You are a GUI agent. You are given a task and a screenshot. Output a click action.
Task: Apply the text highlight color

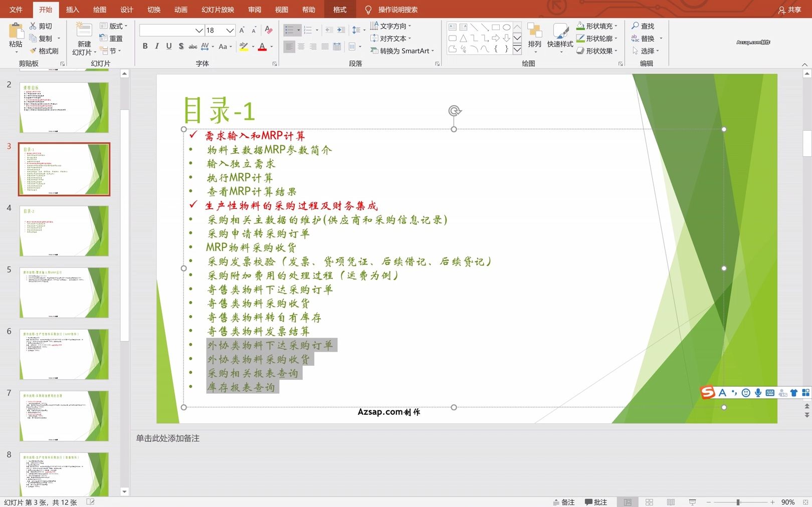tap(244, 47)
